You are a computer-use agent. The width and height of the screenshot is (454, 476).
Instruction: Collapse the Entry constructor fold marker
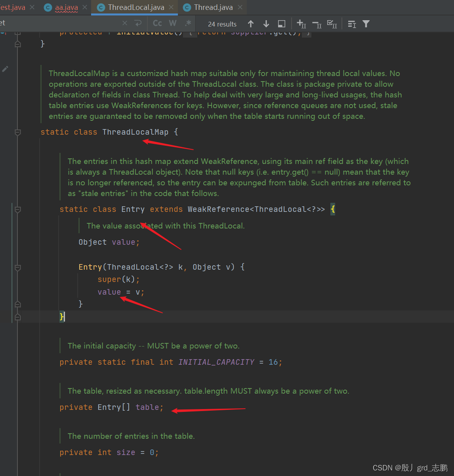18,267
